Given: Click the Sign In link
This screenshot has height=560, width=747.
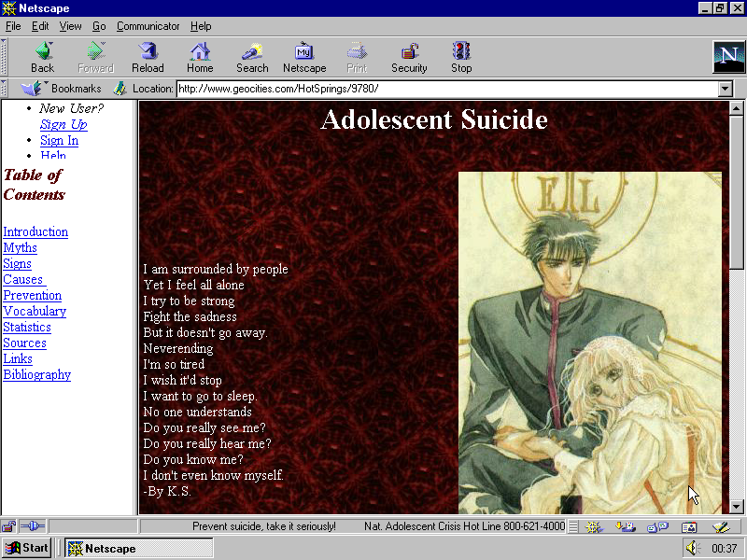Looking at the screenshot, I should click(x=59, y=141).
